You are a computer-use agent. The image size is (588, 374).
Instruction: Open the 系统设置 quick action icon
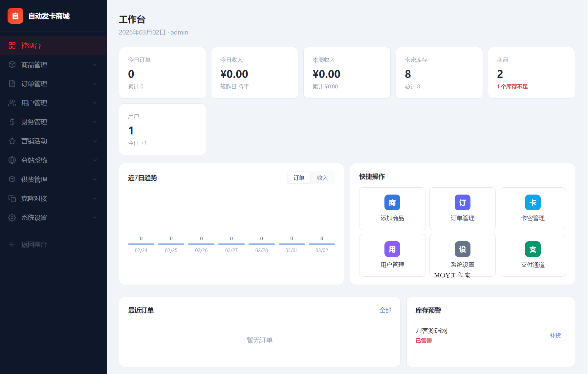point(462,249)
